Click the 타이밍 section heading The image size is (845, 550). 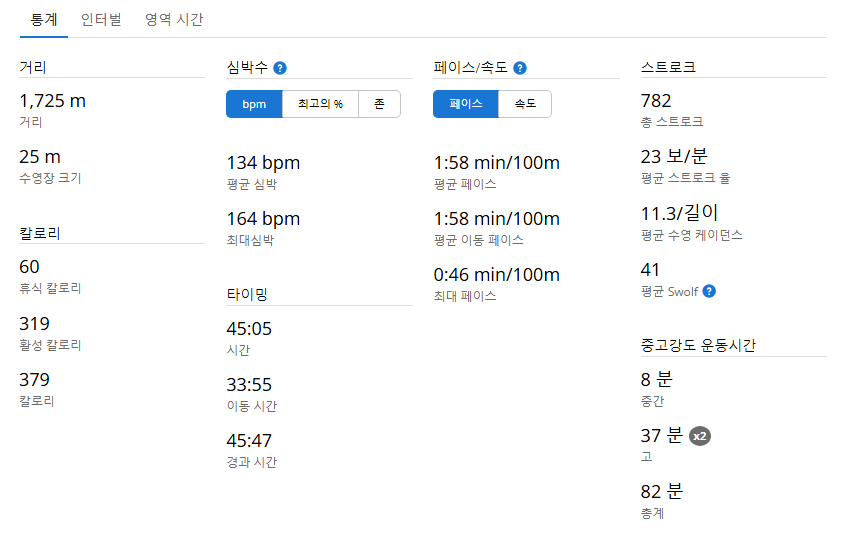pos(247,295)
